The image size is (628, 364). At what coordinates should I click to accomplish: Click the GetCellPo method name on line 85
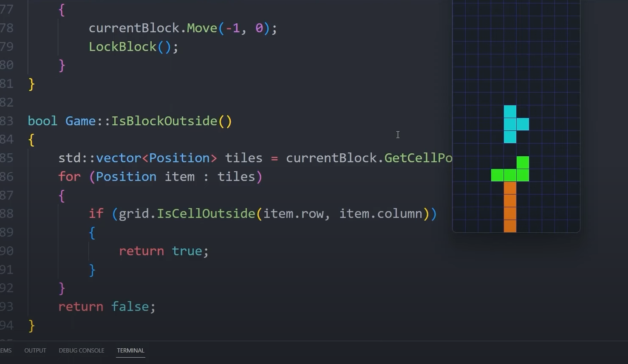pos(418,158)
